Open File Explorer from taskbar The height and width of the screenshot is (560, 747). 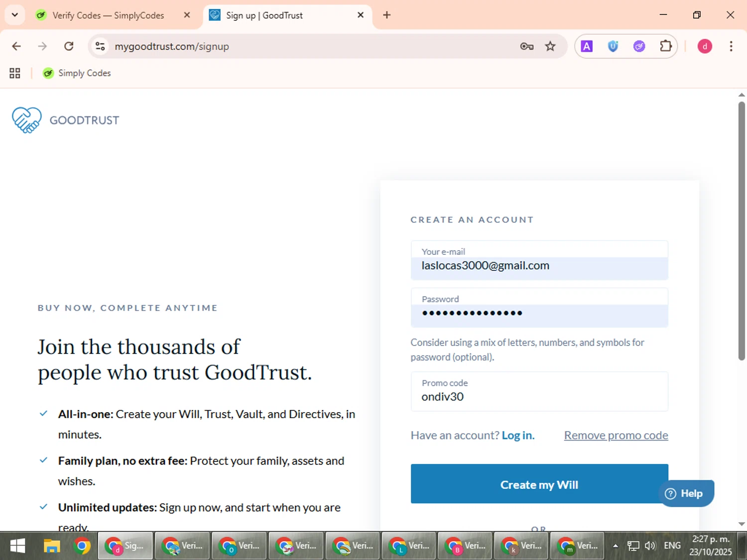(52, 546)
